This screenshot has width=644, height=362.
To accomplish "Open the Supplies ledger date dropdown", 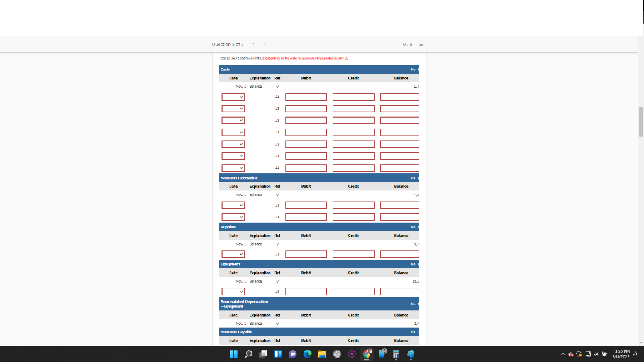I will (233, 254).
